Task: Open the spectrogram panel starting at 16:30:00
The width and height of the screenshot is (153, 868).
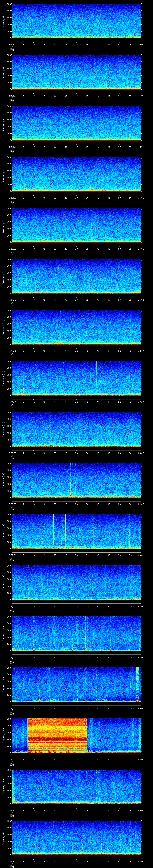Action: (76, 72)
